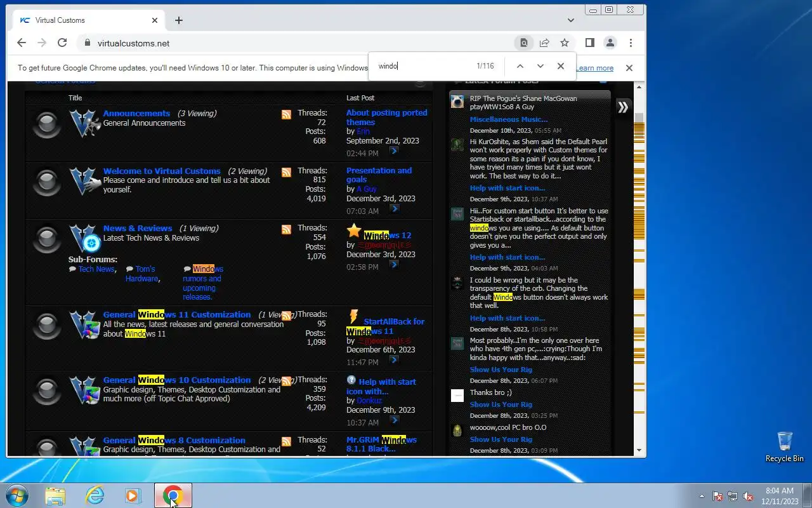Image resolution: width=812 pixels, height=508 pixels.
Task: Open the Show Us Your Rig post dated 06:07 PM
Action: coord(501,370)
